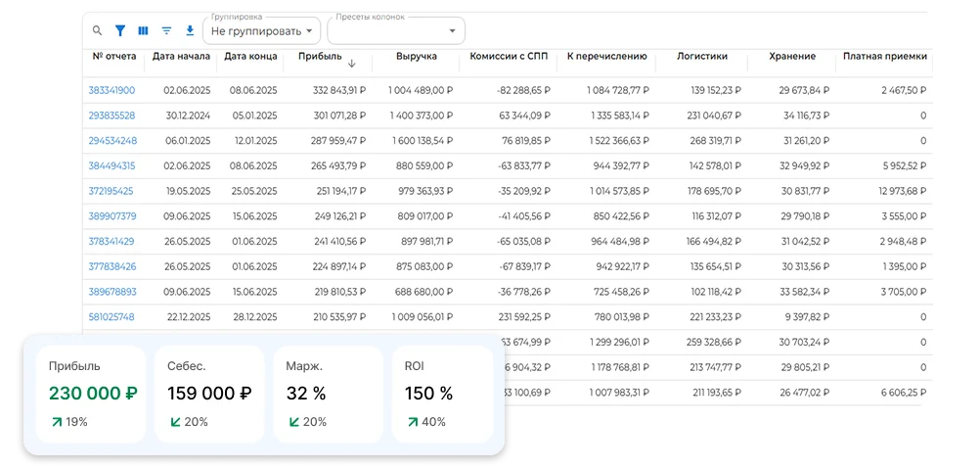The image size is (980, 468).
Task: Expand the Пресеты колонок dropdown
Action: coord(396,30)
